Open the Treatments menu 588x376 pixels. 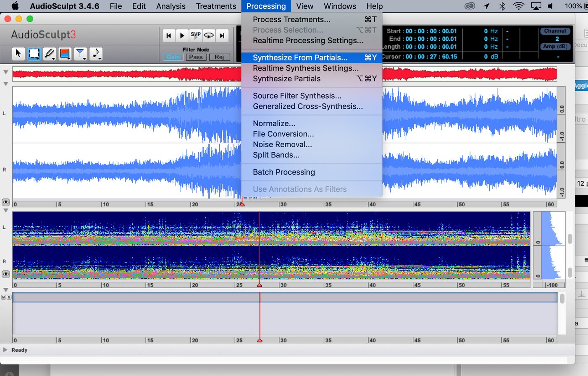pyautogui.click(x=216, y=6)
